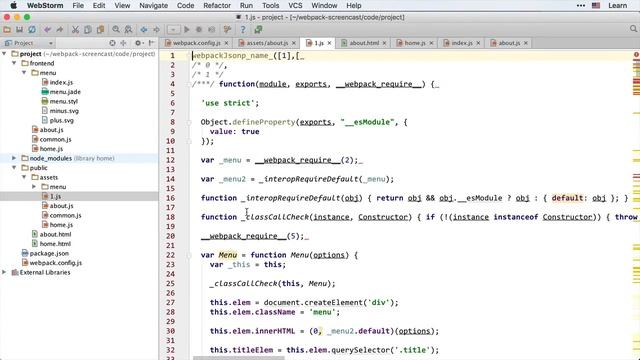Screen dimensions: 640x360
Task: Select menu.styl in project tree
Action: click(x=64, y=101)
